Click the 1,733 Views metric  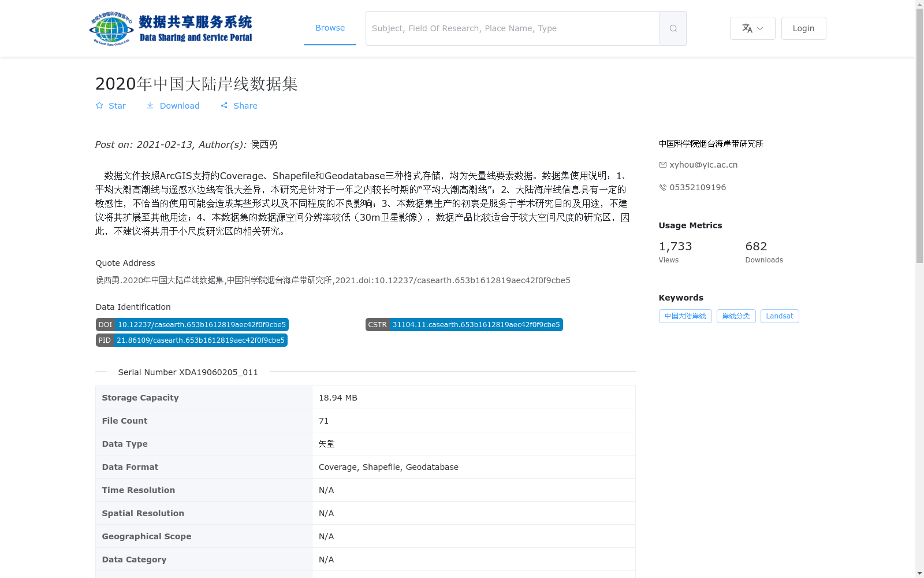[675, 252]
